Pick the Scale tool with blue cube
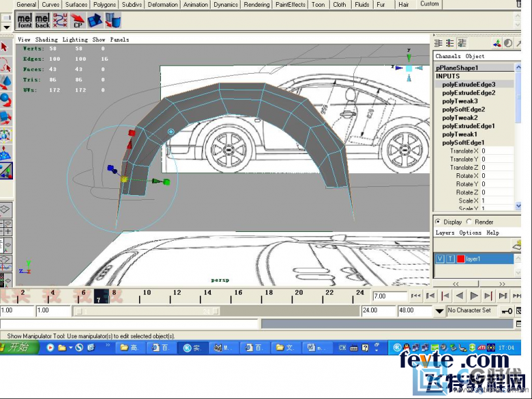 click(5, 118)
